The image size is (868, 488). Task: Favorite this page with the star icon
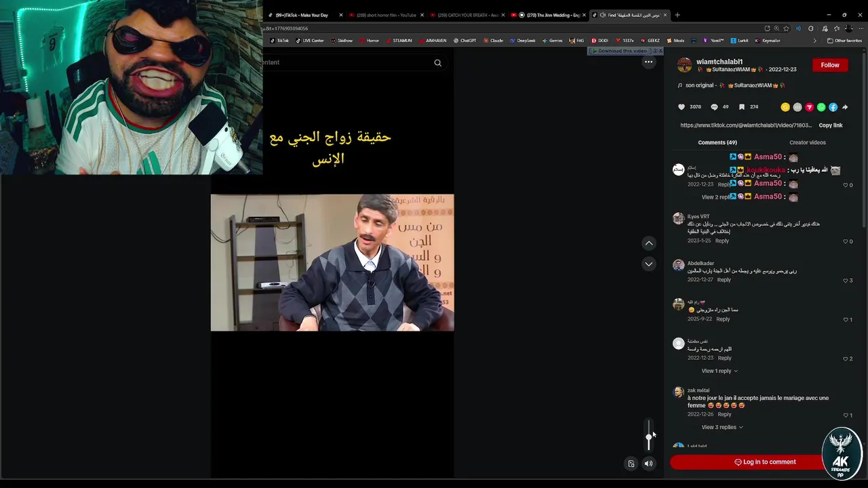786,28
